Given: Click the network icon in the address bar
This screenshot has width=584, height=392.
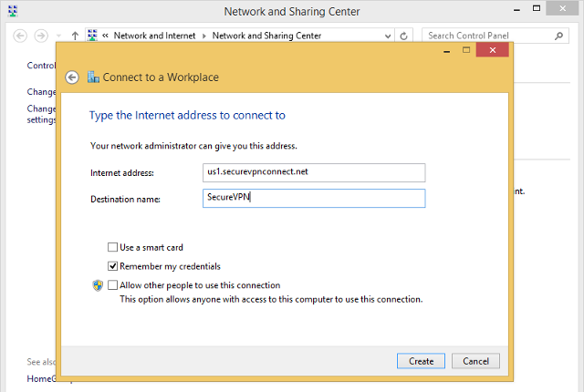Looking at the screenshot, I should [92, 36].
